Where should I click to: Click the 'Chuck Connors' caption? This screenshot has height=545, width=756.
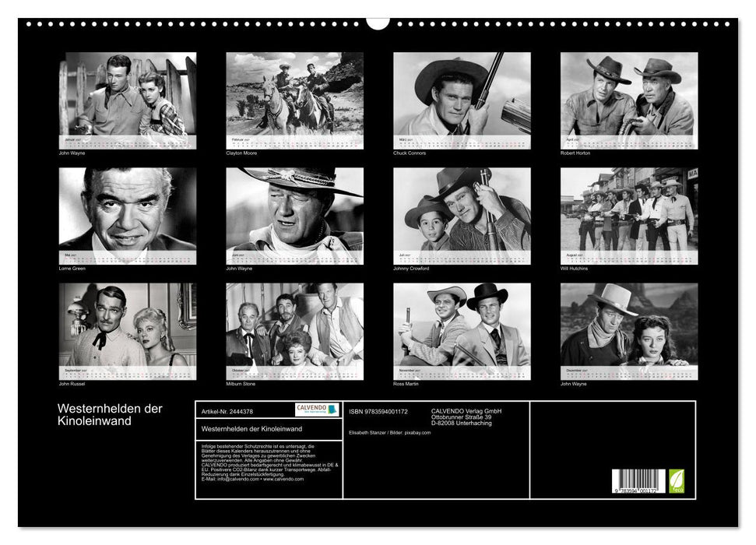[x=410, y=153]
